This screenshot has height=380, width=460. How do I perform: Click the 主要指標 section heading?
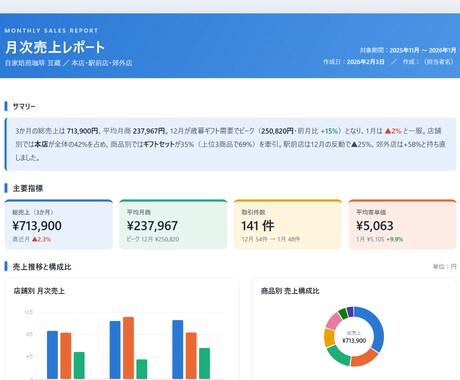[x=28, y=188]
